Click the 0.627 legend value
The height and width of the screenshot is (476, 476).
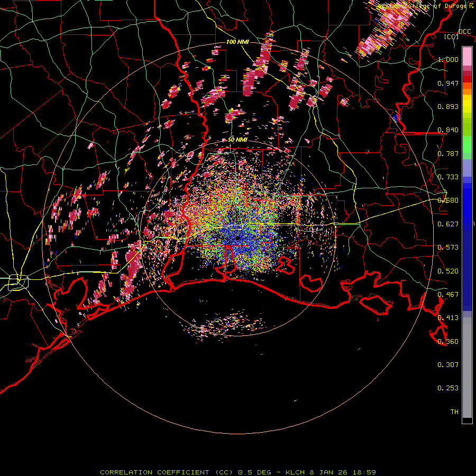click(448, 224)
